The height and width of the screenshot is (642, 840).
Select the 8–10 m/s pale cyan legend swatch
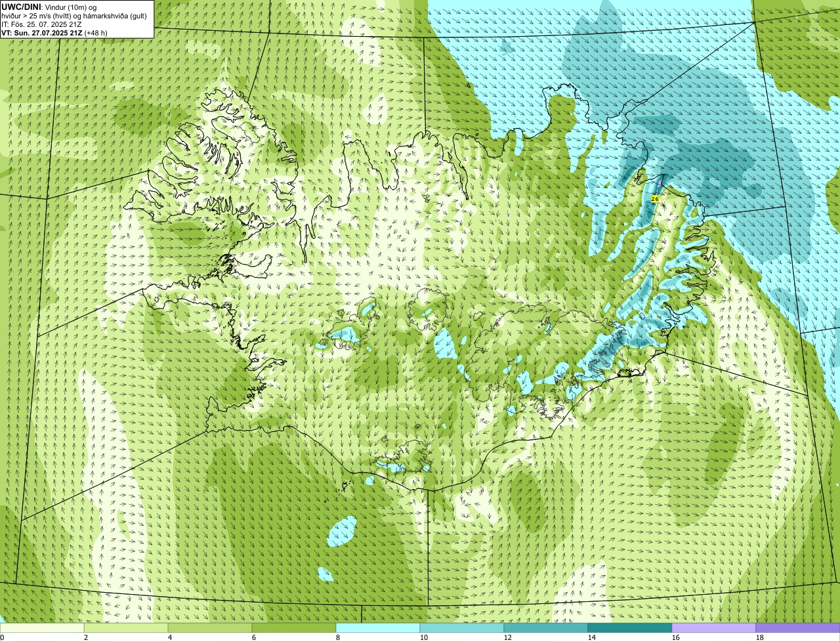(378, 628)
